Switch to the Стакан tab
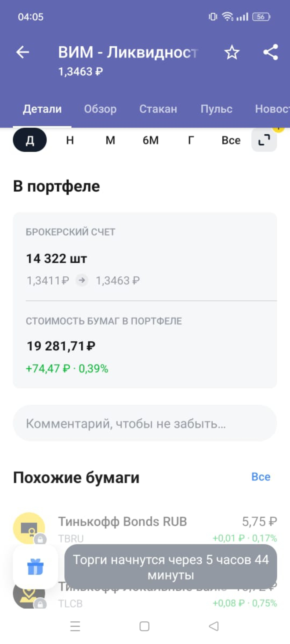The image size is (290, 644). [x=158, y=109]
